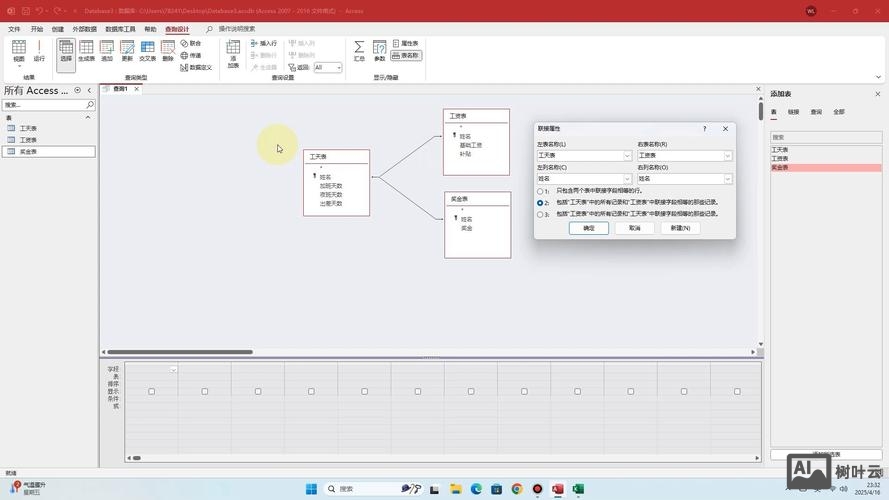Switch to 查询 tab in 添加表 pane
Screen dimensions: 889x500
(816, 112)
